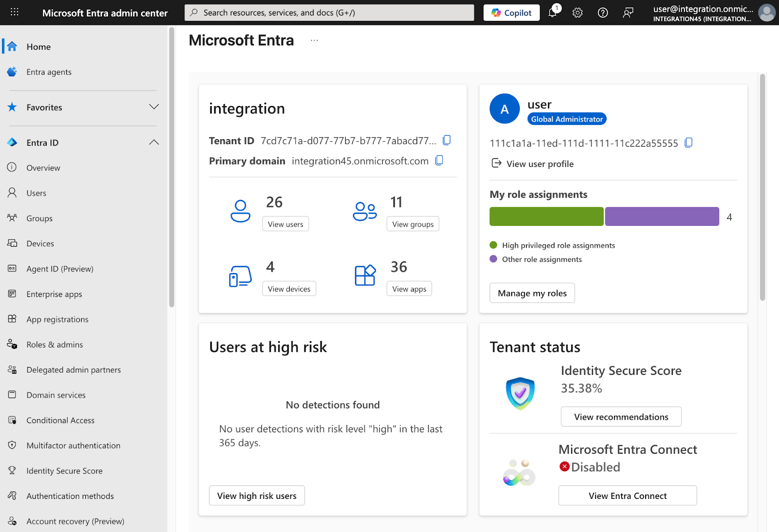Copy the user object ID
The height and width of the screenshot is (532, 779).
tap(688, 143)
